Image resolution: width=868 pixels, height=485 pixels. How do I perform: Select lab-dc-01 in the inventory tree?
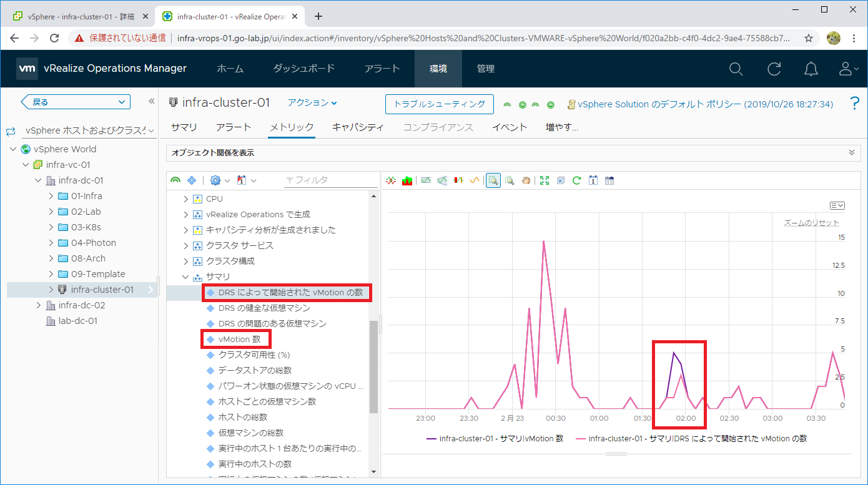click(77, 321)
